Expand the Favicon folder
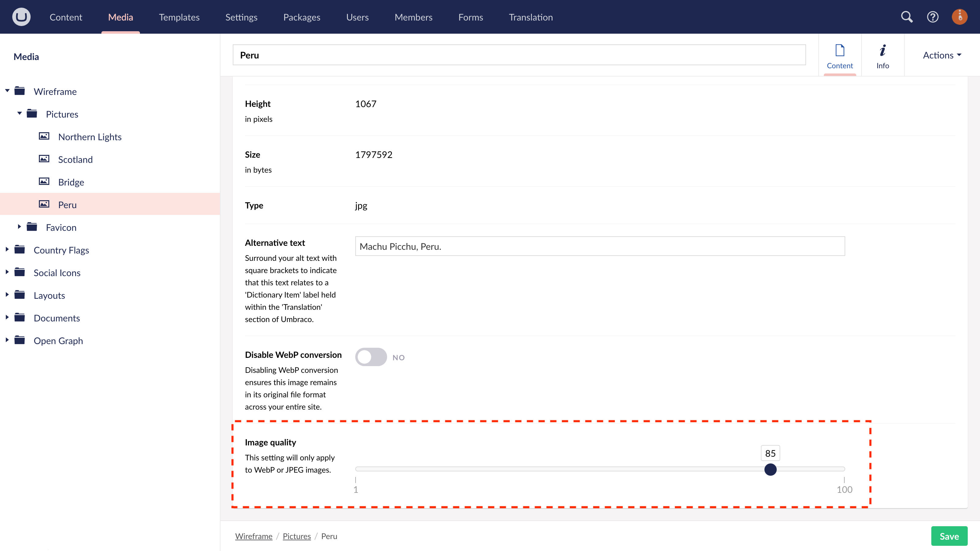 click(x=19, y=227)
